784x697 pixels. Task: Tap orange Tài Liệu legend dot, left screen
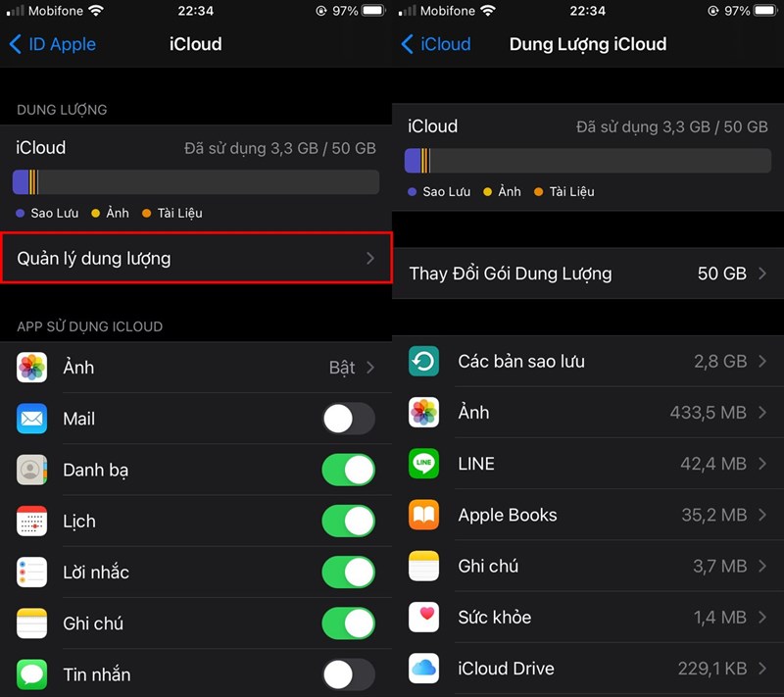pos(146,213)
